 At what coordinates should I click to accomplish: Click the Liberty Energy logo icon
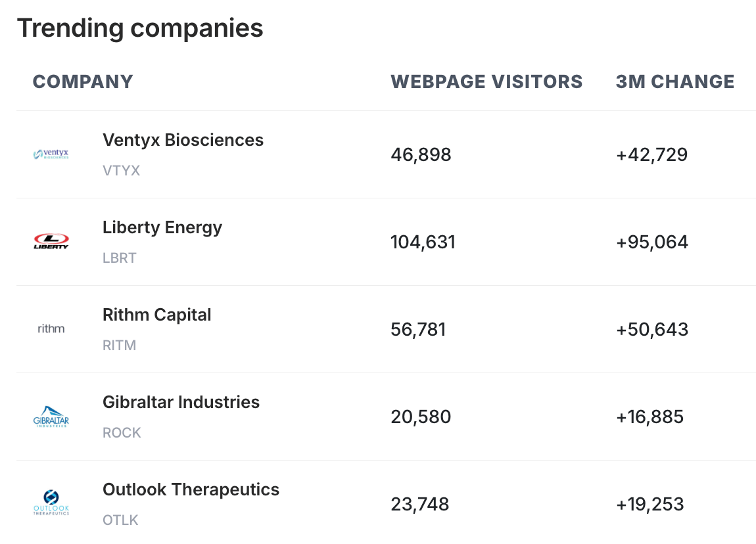click(51, 242)
